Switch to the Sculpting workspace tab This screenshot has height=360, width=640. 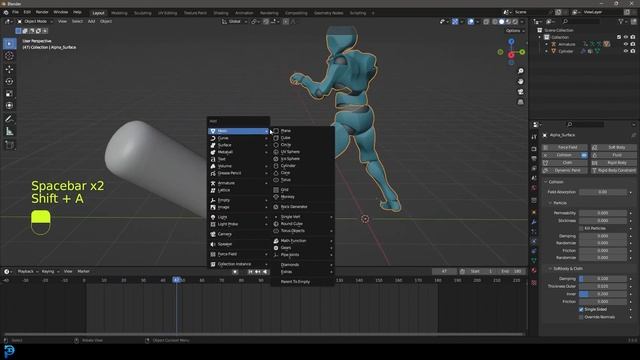click(142, 13)
